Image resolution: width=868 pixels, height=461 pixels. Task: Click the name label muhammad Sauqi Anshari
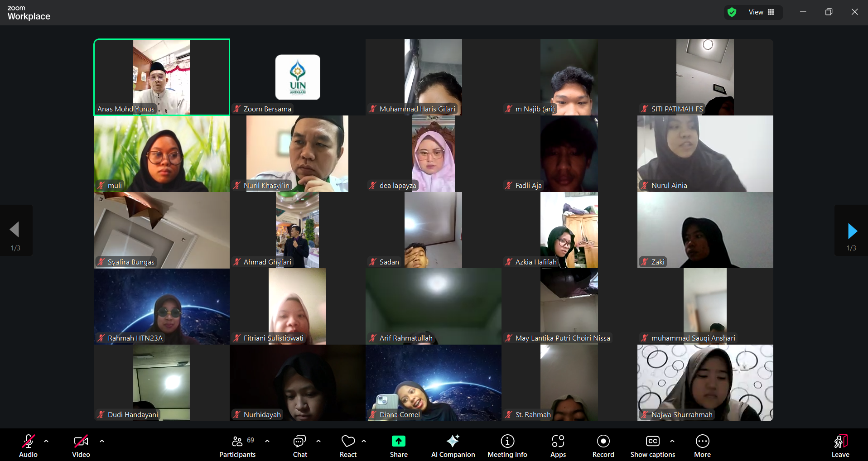(x=693, y=338)
